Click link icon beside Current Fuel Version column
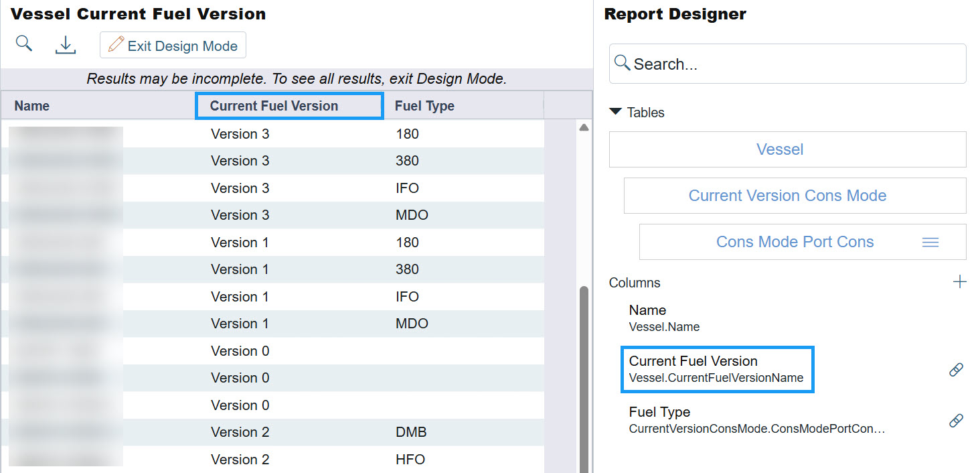The image size is (980, 473). [956, 369]
